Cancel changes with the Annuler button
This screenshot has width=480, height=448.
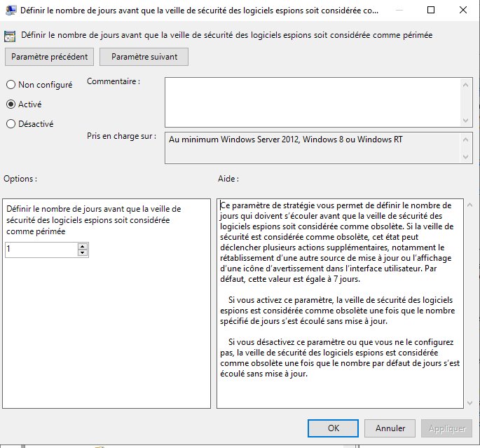click(390, 428)
